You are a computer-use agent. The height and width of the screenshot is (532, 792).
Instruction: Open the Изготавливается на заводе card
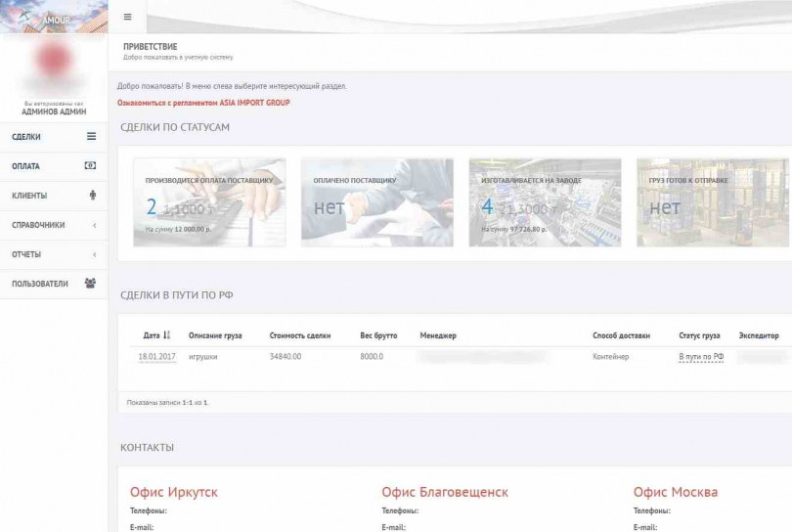pos(545,202)
